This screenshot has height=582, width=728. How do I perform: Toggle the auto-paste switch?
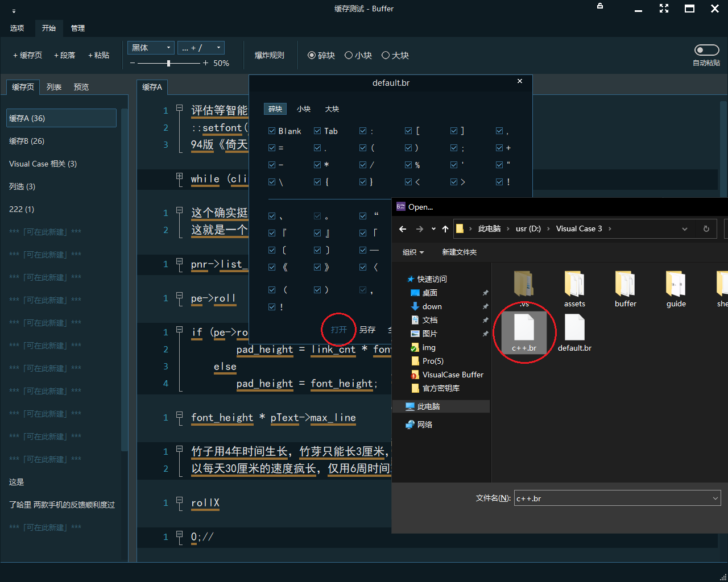point(706,50)
